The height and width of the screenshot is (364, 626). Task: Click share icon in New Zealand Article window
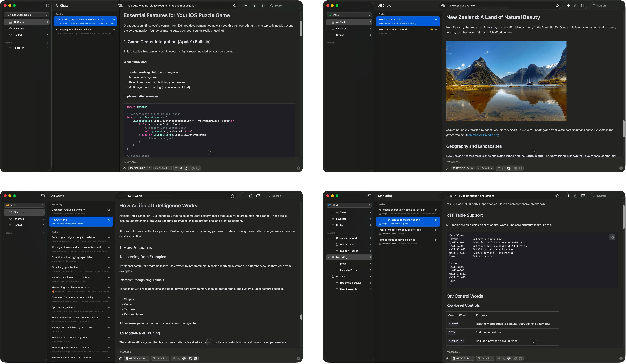(x=576, y=6)
